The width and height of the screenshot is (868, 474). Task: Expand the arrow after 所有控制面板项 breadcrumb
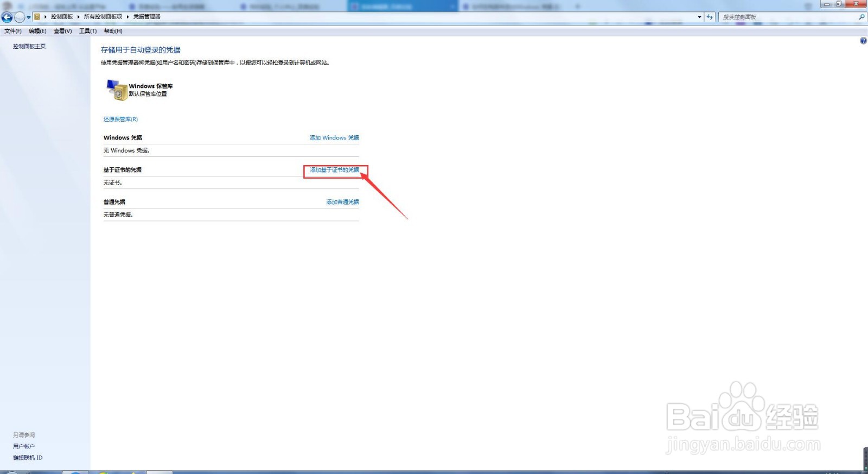coord(128,17)
